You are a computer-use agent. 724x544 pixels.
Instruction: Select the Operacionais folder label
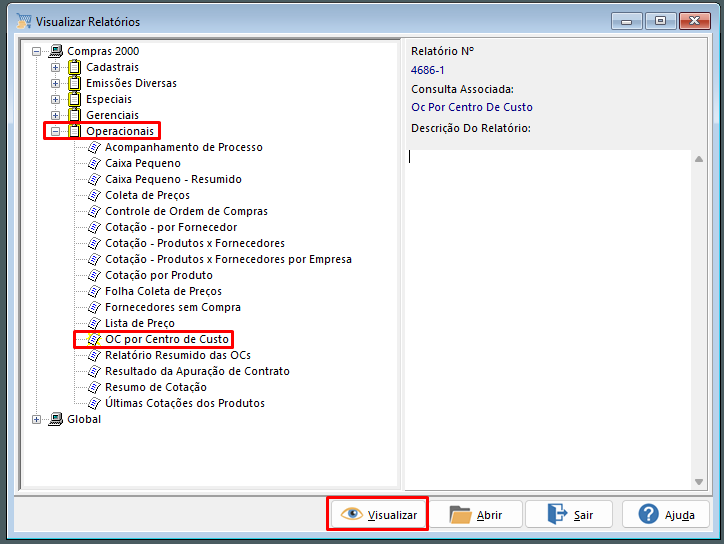(120, 131)
